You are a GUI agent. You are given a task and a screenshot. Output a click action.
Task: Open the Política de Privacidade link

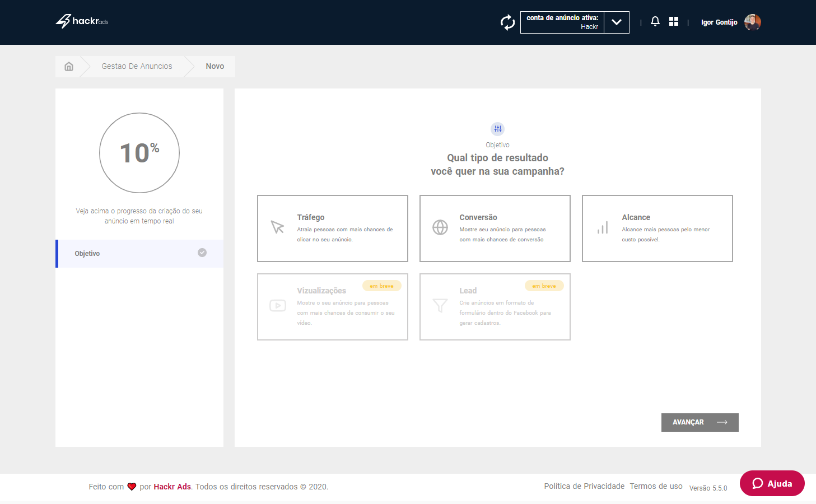coord(584,486)
